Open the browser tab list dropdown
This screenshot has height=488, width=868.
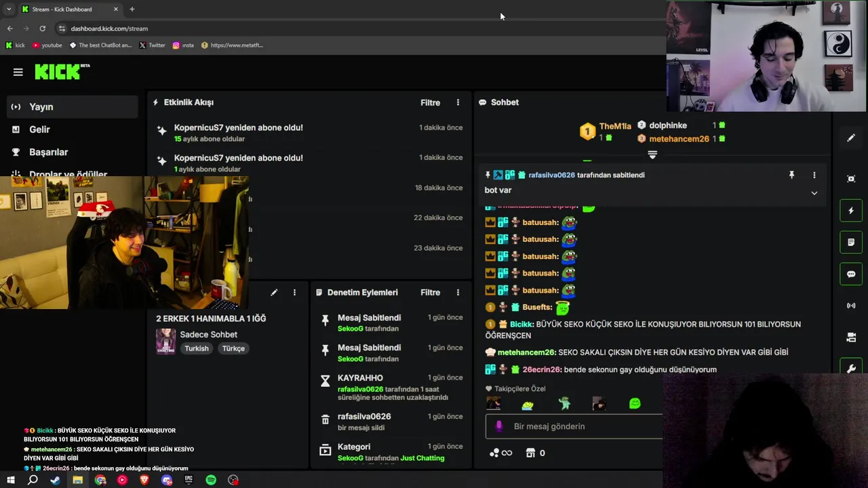pyautogui.click(x=9, y=9)
